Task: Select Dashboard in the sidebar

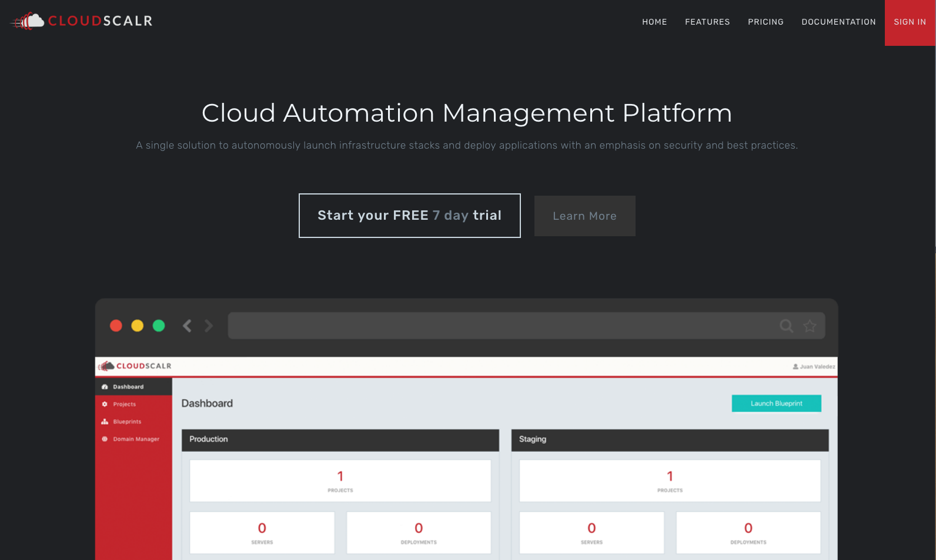Action: (133, 387)
